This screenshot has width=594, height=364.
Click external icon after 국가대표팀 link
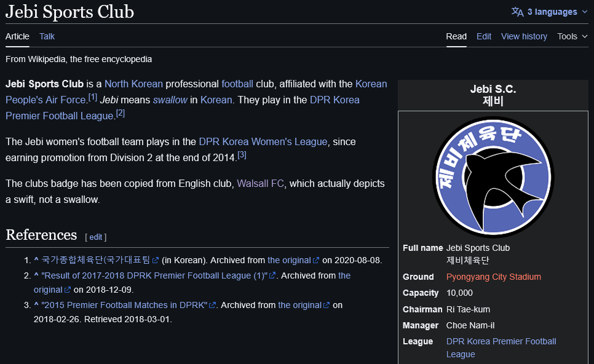pos(156,260)
